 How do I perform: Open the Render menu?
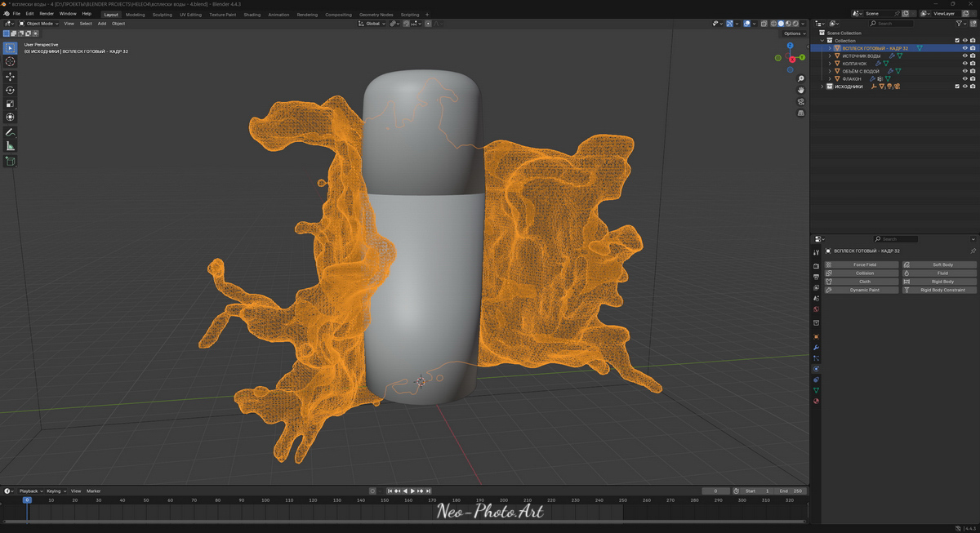click(47, 14)
